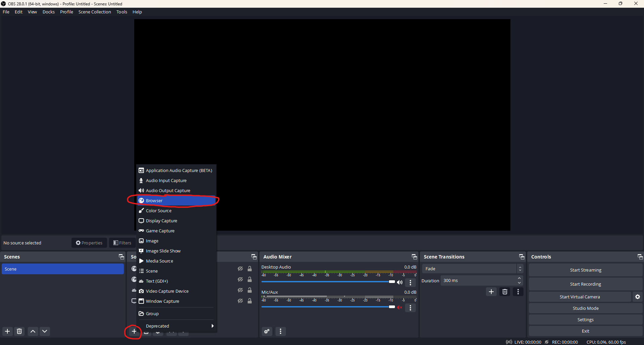Move scene up with arrow icon
The width and height of the screenshot is (644, 345).
tap(33, 331)
